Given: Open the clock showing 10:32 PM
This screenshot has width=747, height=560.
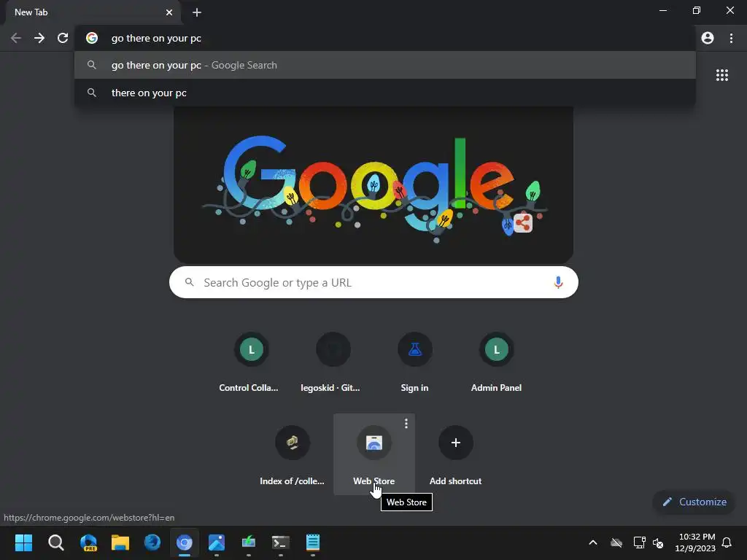Looking at the screenshot, I should click(x=695, y=542).
